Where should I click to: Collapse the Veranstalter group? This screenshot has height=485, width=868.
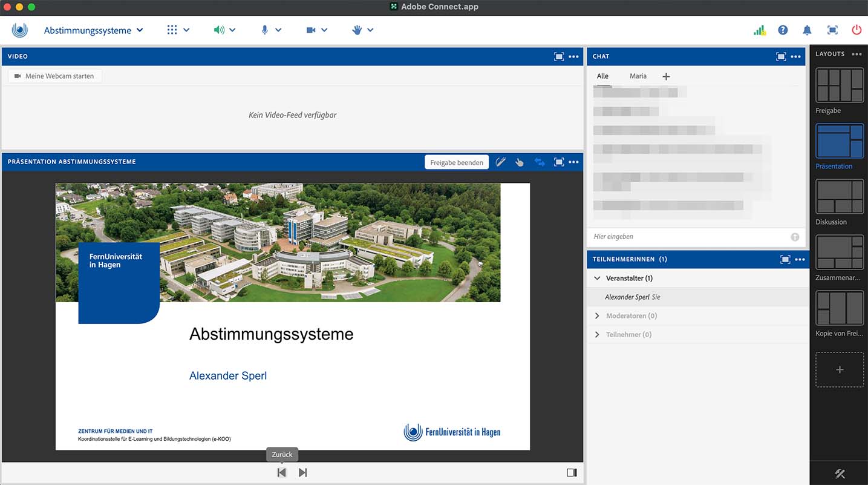coord(597,279)
